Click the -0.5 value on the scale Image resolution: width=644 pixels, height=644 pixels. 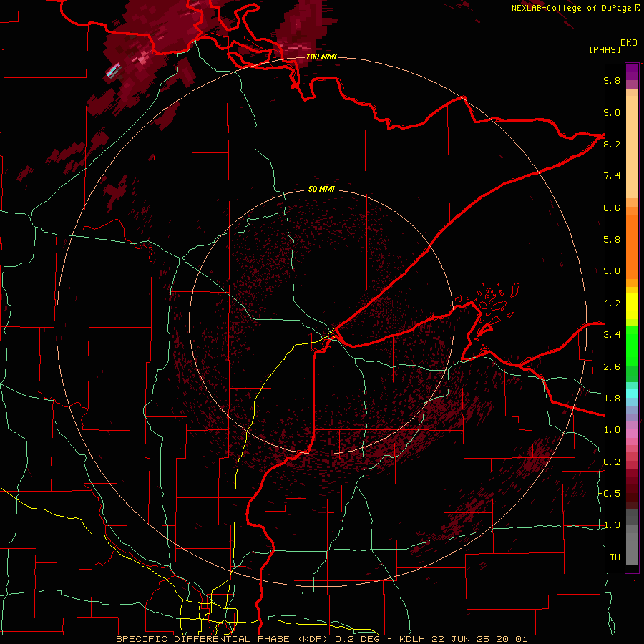(x=610, y=494)
